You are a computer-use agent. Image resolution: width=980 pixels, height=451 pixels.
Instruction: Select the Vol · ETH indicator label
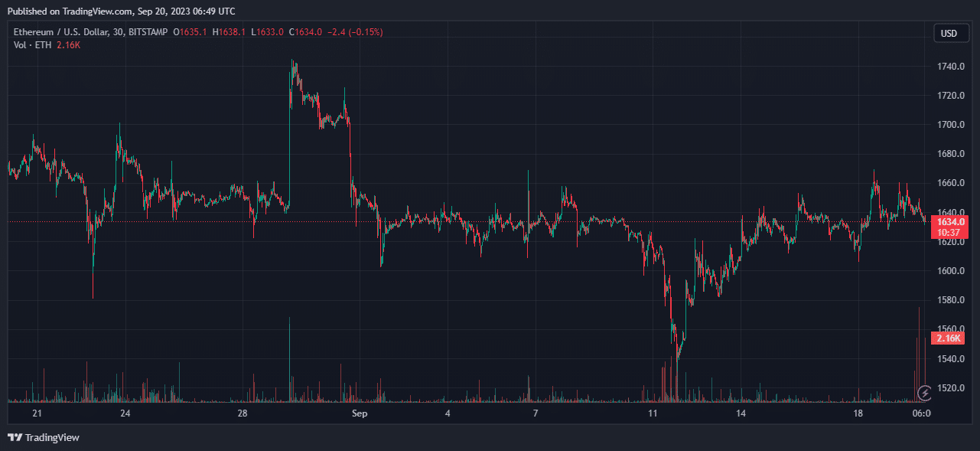click(31, 45)
